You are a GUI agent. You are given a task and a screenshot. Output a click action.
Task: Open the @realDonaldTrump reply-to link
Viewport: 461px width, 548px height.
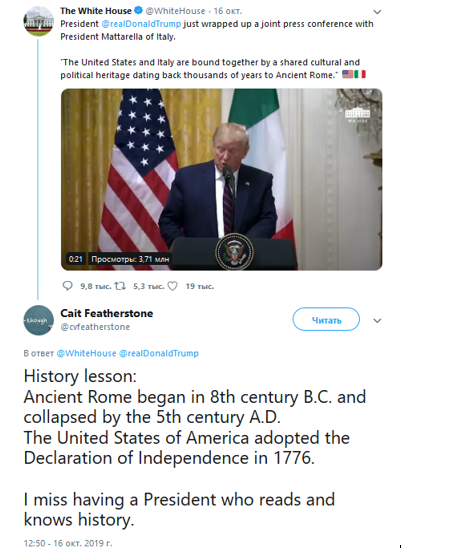159,353
